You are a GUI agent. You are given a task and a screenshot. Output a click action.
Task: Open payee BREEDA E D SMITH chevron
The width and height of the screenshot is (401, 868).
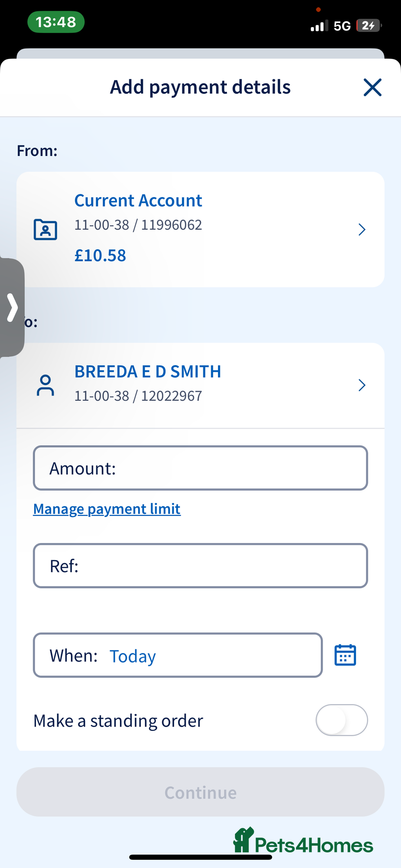(x=362, y=385)
